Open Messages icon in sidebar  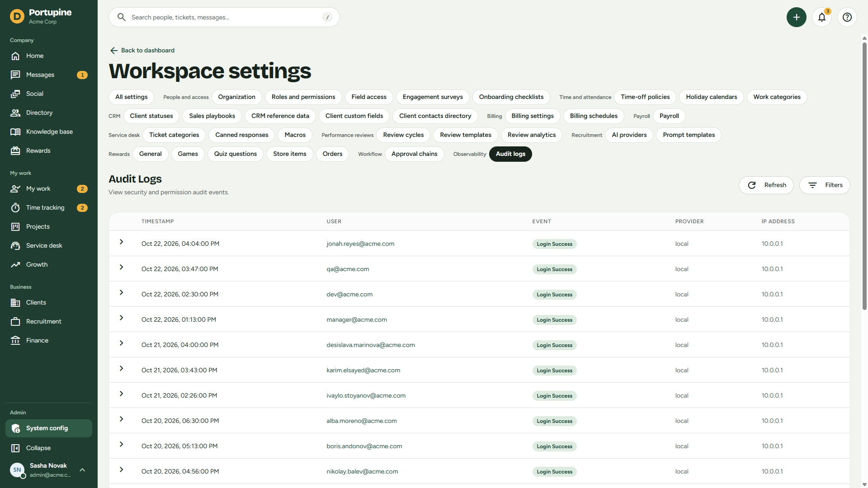(x=15, y=75)
